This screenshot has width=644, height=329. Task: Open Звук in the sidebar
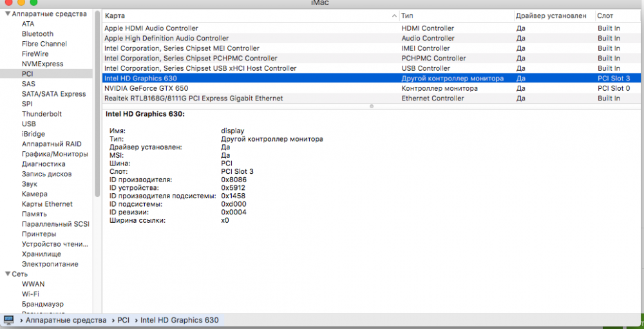(x=30, y=184)
